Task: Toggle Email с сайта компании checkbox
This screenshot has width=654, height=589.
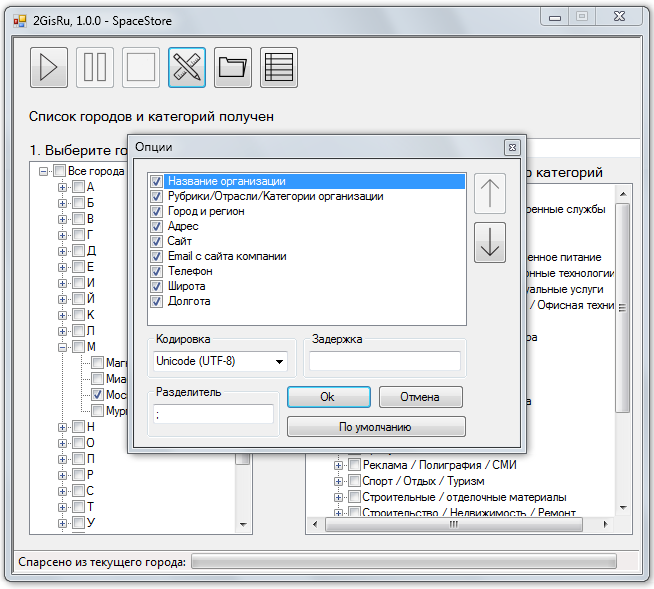Action: click(156, 257)
